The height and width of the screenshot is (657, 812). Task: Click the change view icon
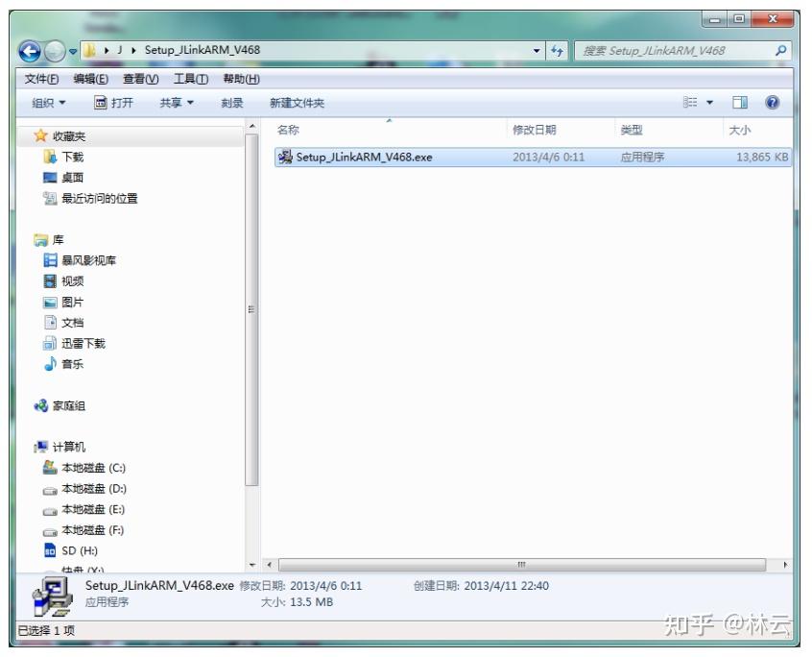coord(690,102)
